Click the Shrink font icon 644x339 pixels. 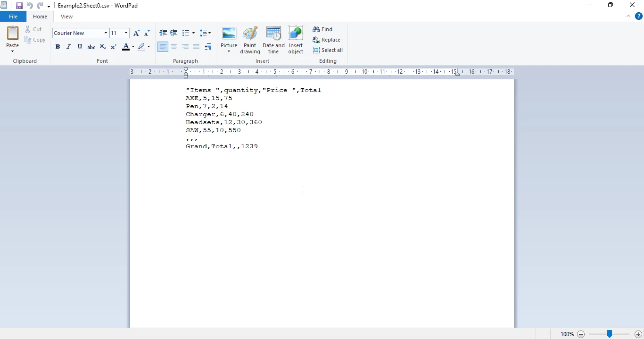[x=147, y=33]
